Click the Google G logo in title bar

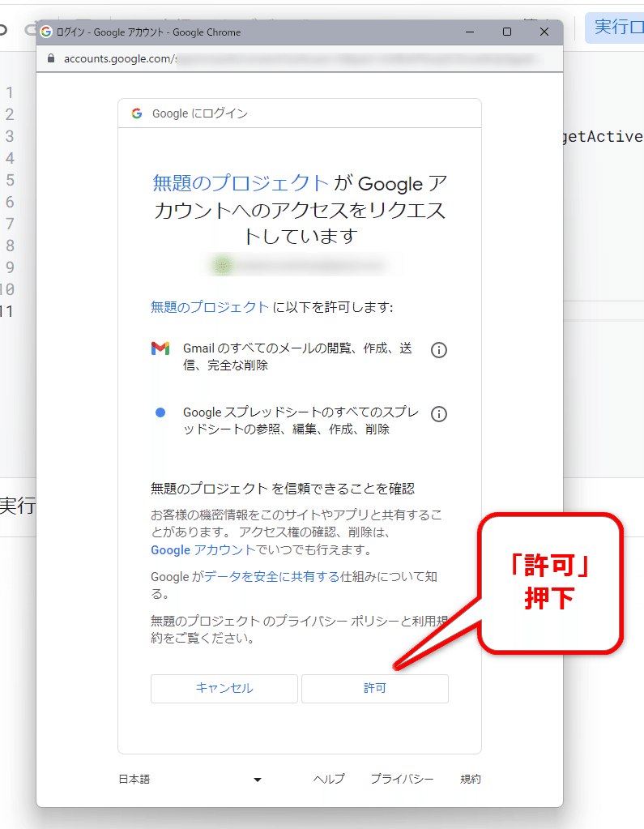(x=46, y=32)
